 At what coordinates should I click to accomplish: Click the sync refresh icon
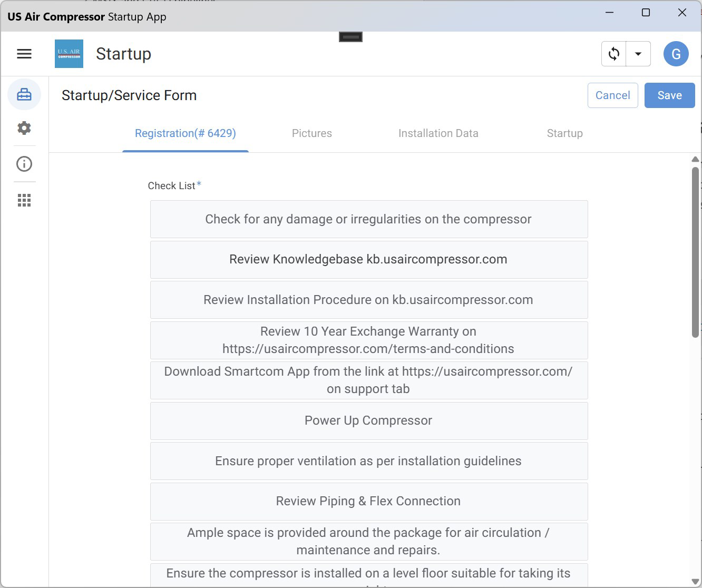coord(614,54)
